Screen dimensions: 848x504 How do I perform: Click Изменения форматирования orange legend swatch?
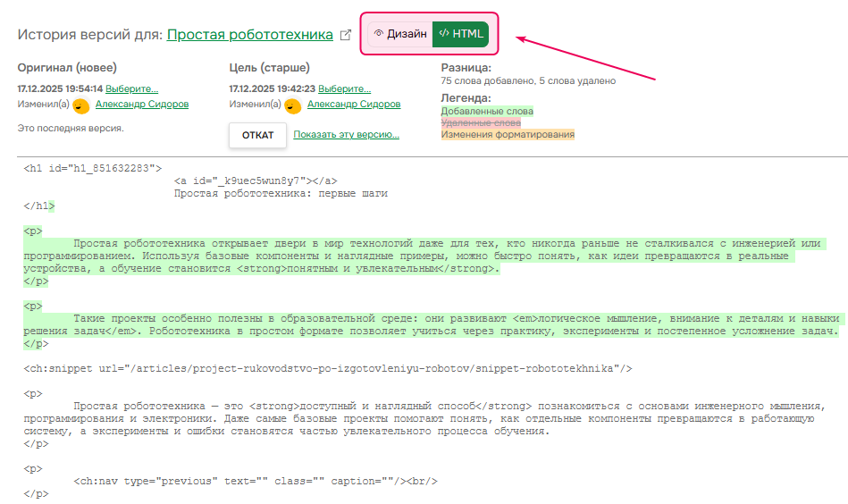508,134
